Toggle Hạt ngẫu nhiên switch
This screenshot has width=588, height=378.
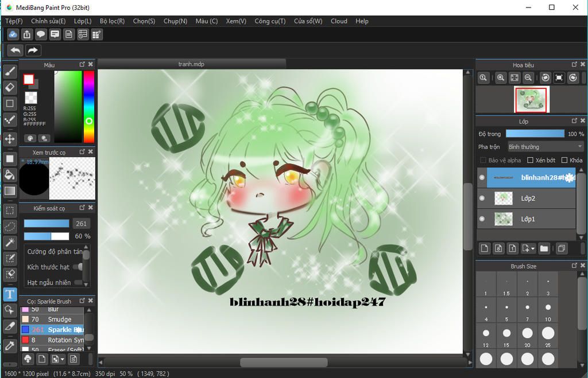(x=78, y=282)
